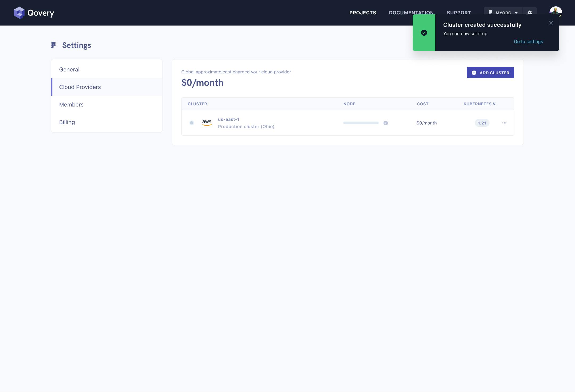Image resolution: width=575 pixels, height=392 pixels.
Task: Click the settings gear icon in navbar
Action: point(529,12)
